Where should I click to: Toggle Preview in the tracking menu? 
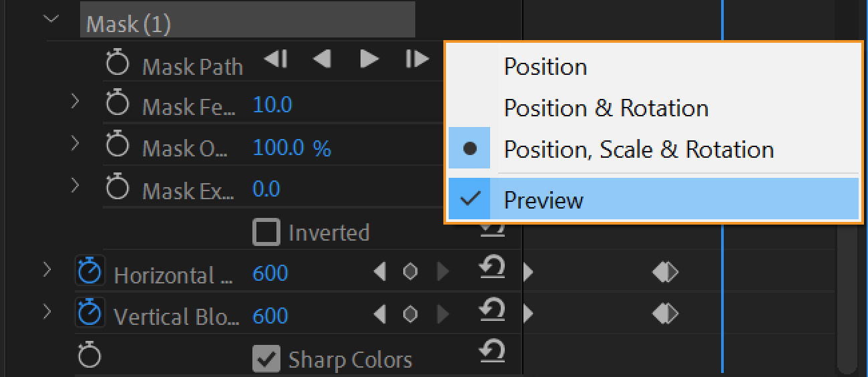point(544,200)
